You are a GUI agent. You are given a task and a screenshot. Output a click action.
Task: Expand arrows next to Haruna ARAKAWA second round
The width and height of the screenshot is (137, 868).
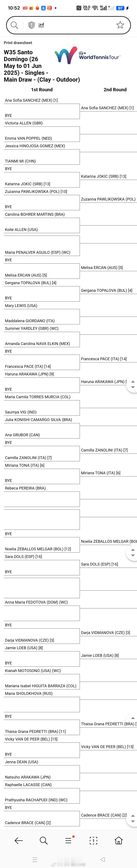pos(133,384)
